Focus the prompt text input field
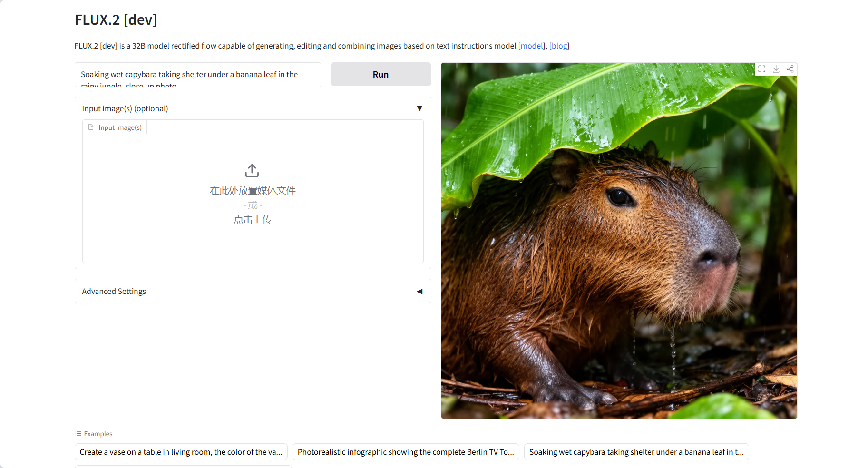 pos(197,75)
